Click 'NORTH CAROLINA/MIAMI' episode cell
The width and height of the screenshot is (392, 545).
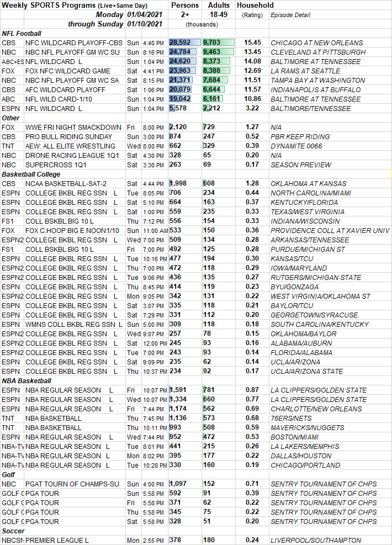(311, 193)
